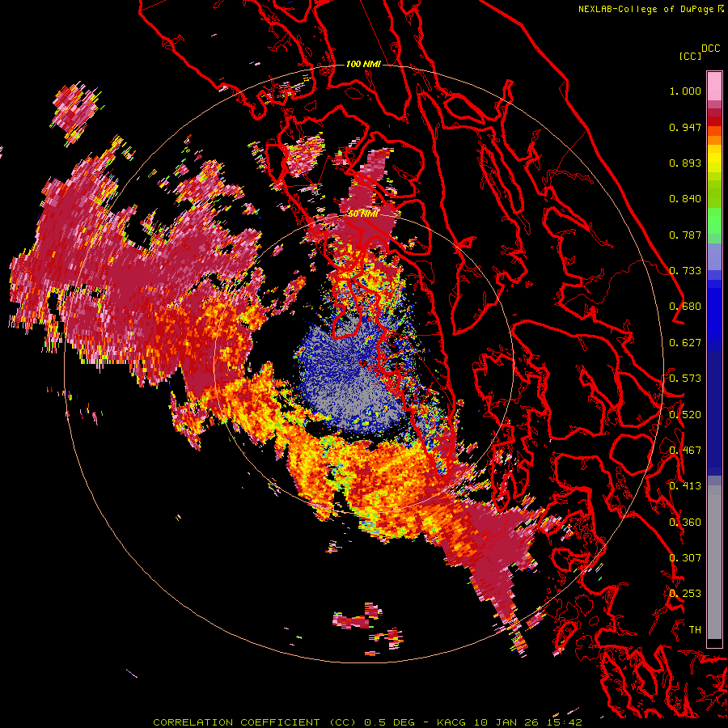This screenshot has width=728, height=728.
Task: Click the 0.947 scale value
Action: pyautogui.click(x=685, y=127)
